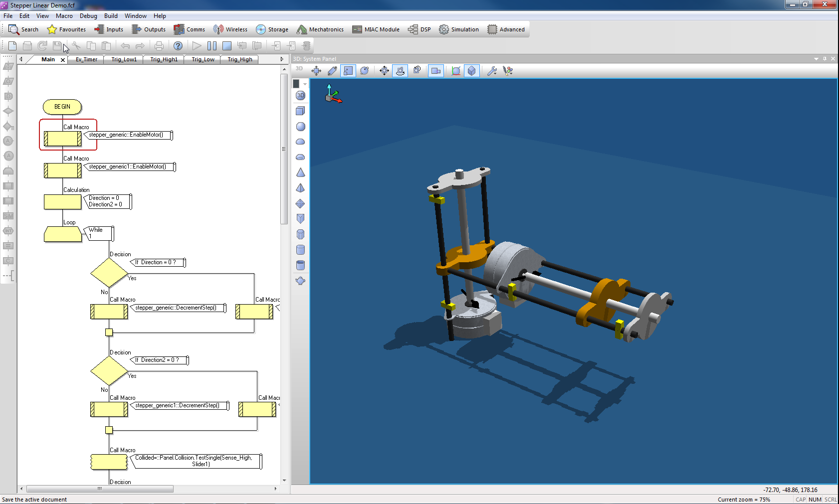
Task: Open the System Panel window dropdown arrow
Action: (x=816, y=59)
